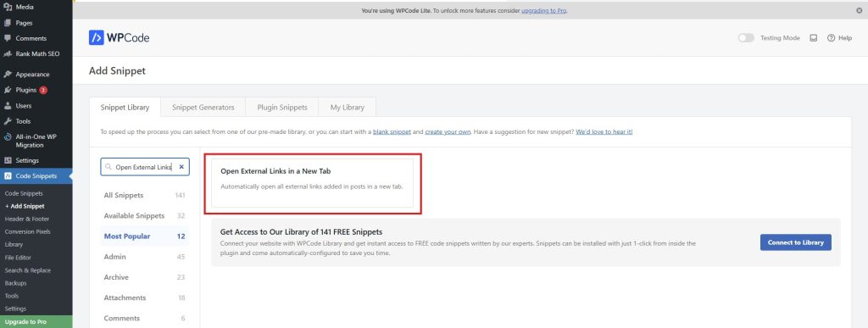Filter by Comments snippet category
Image resolution: width=868 pixels, height=328 pixels.
144,318
